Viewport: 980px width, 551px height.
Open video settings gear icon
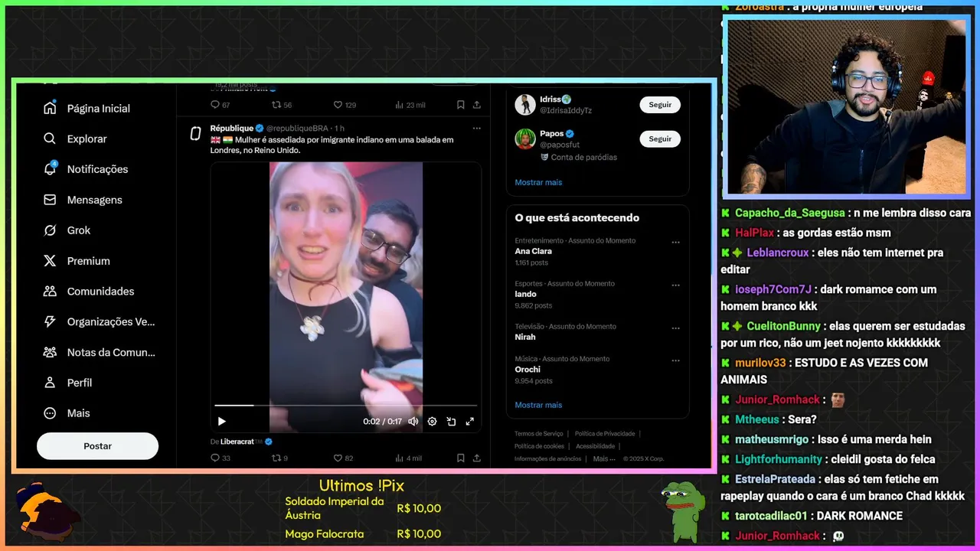coord(432,421)
